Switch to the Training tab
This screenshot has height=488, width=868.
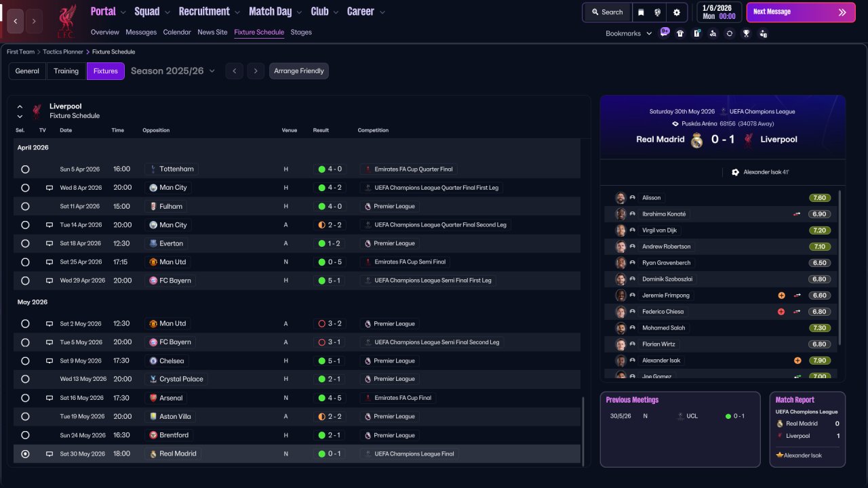(66, 71)
